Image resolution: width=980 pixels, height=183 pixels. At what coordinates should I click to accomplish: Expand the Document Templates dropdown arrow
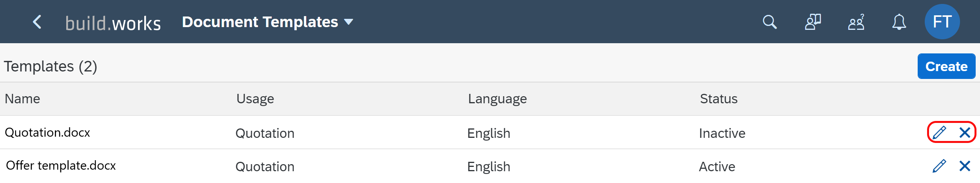point(348,22)
